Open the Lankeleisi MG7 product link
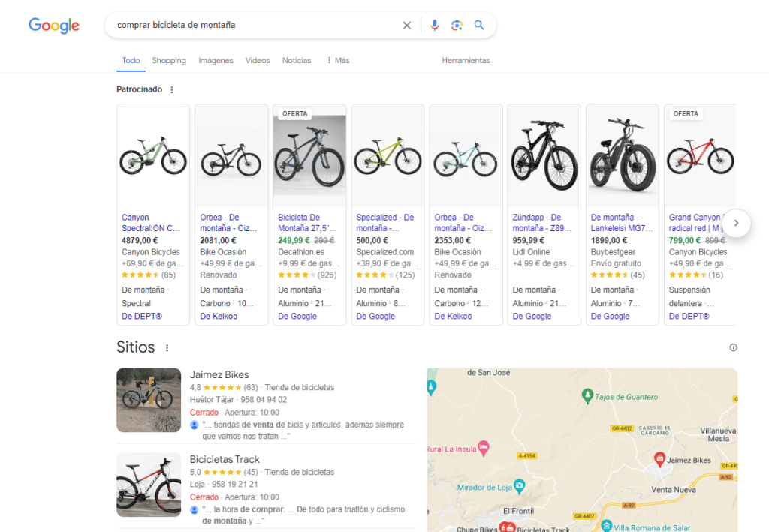The width and height of the screenshot is (769, 532). pos(621,223)
